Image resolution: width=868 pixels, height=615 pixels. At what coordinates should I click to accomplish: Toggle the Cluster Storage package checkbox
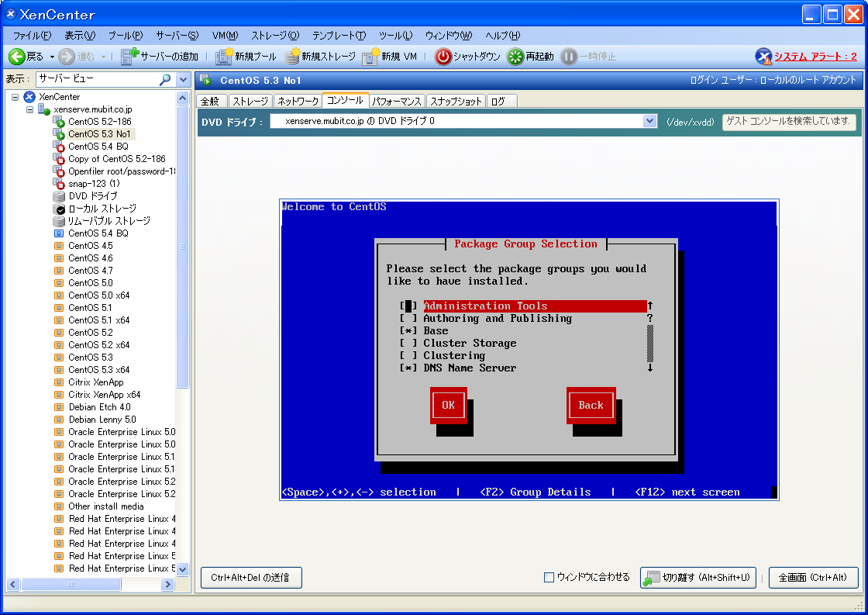[408, 344]
